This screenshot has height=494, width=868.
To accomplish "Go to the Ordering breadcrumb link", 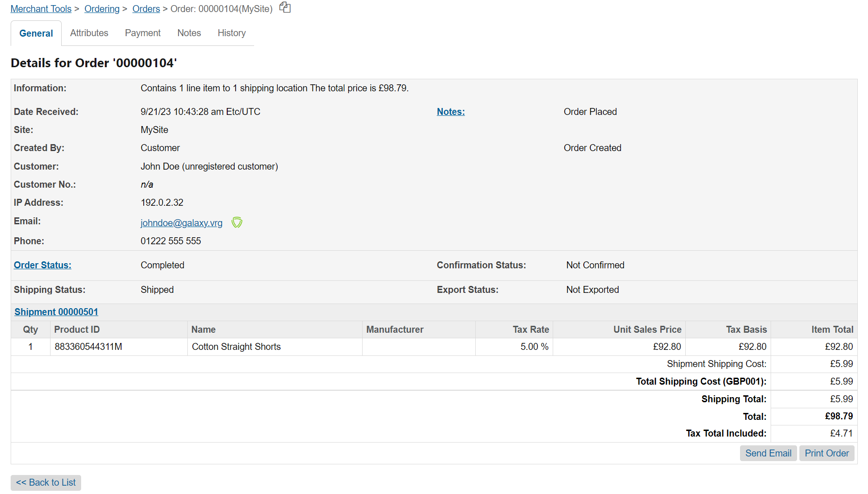I will tap(102, 9).
